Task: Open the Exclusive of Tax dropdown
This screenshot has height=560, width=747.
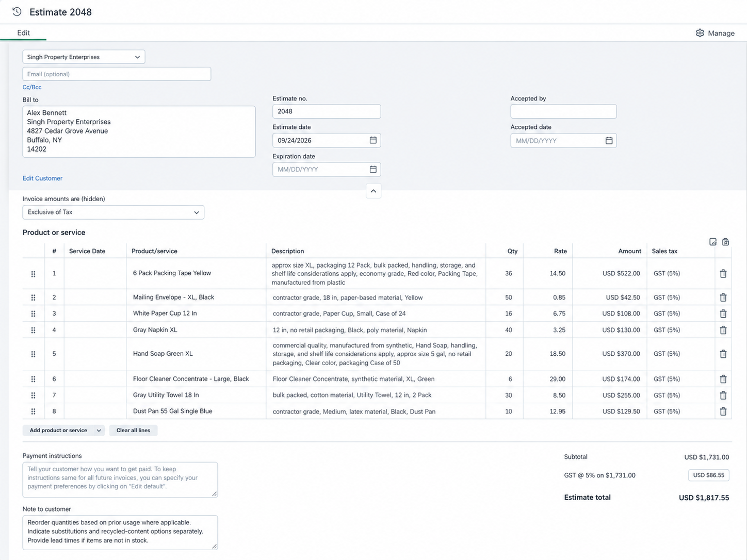Action: (x=113, y=212)
